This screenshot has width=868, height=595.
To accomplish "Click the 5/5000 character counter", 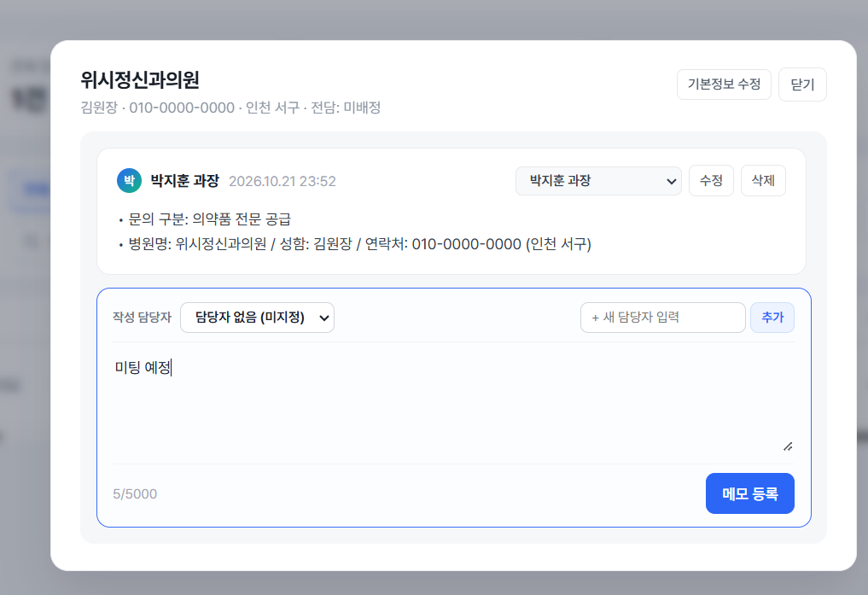I will tap(135, 493).
